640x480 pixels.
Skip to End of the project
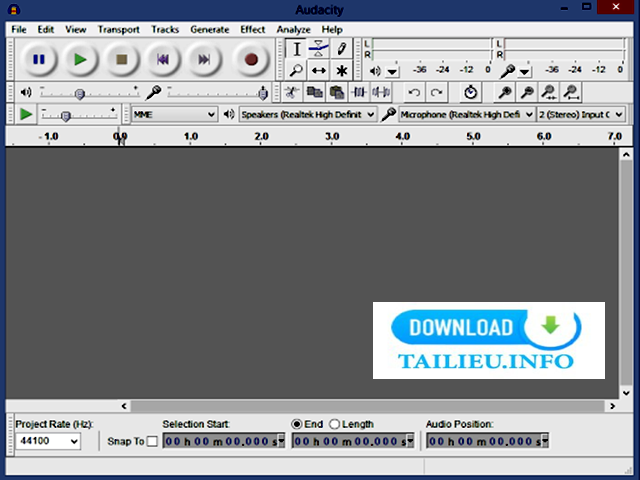point(204,60)
